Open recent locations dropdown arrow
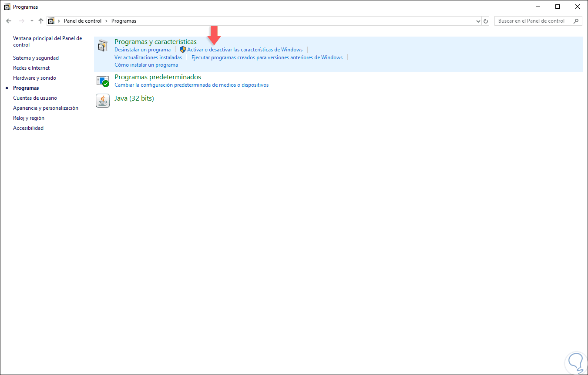The width and height of the screenshot is (588, 375). coord(32,21)
